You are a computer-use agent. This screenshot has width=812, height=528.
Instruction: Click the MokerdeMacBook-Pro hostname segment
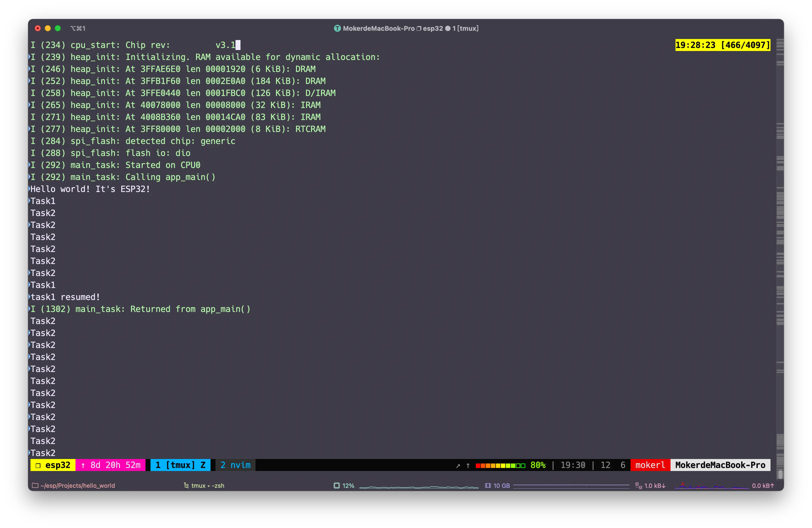720,465
